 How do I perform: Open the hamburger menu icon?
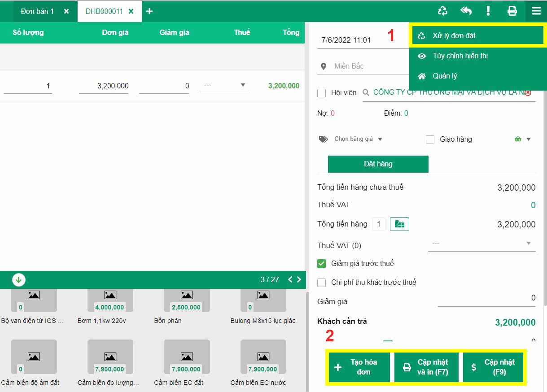(x=536, y=11)
